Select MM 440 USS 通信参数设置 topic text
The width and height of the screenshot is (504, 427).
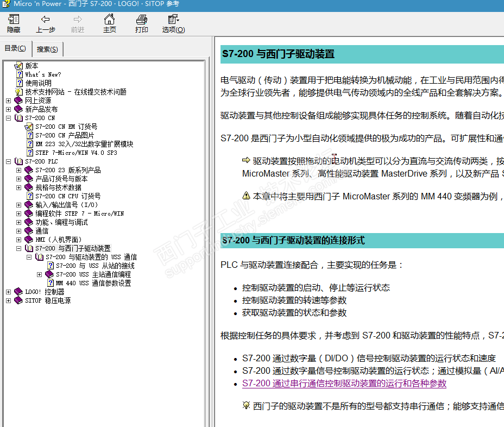(93, 283)
